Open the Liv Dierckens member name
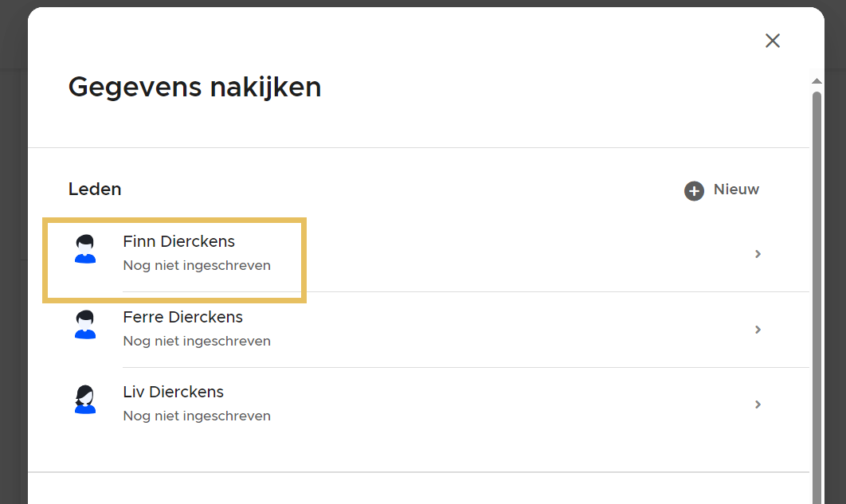The height and width of the screenshot is (504, 846). point(173,392)
